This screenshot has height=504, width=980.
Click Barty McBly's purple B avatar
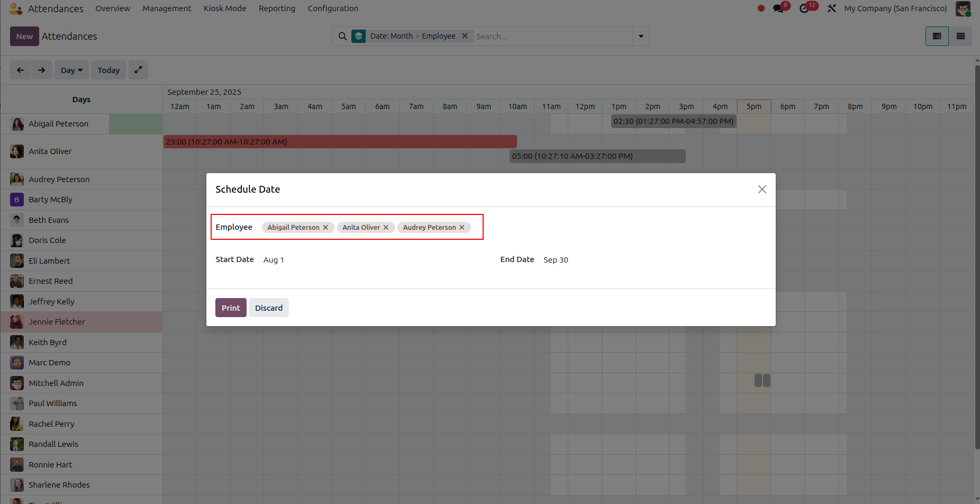click(17, 200)
